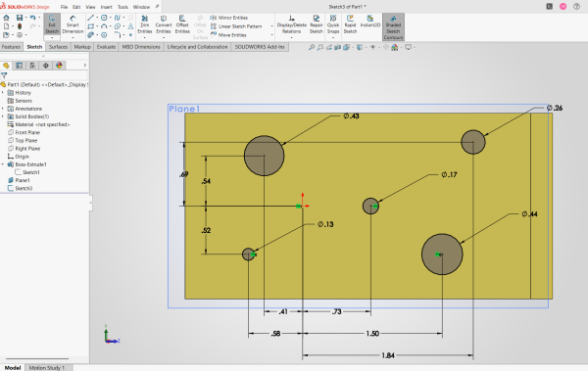Select the Circle sketch tool
The height and width of the screenshot is (371, 588).
[104, 18]
